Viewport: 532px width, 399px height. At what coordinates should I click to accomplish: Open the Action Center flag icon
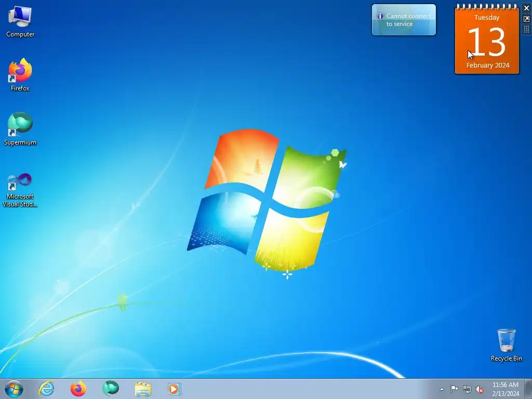coord(454,389)
